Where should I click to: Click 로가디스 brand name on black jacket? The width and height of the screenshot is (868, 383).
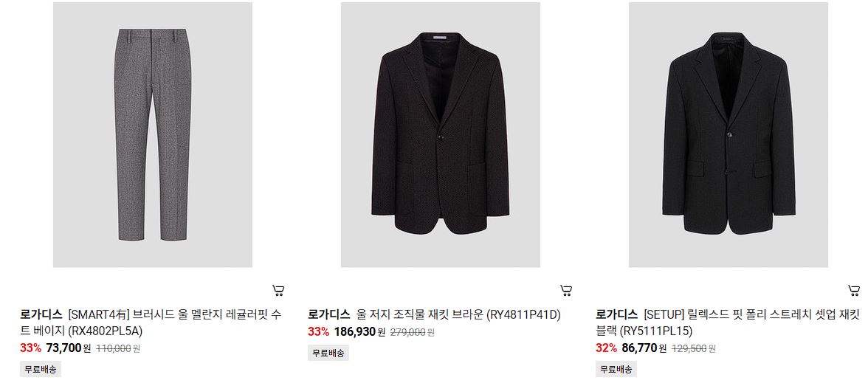(x=617, y=316)
